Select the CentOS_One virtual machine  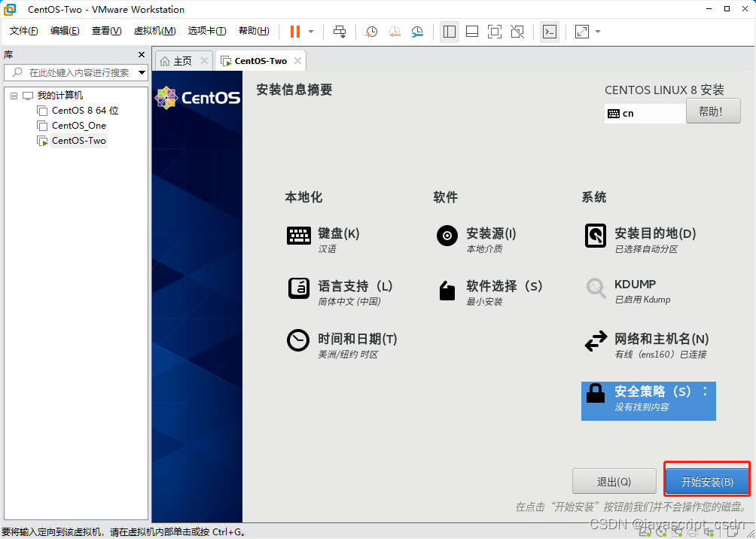[78, 126]
